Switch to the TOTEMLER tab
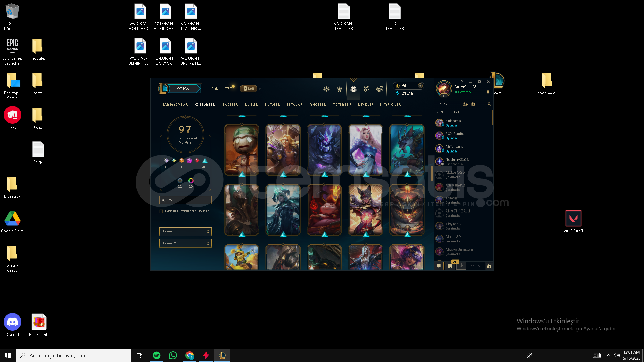Image resolution: width=644 pixels, height=362 pixels. point(342,105)
